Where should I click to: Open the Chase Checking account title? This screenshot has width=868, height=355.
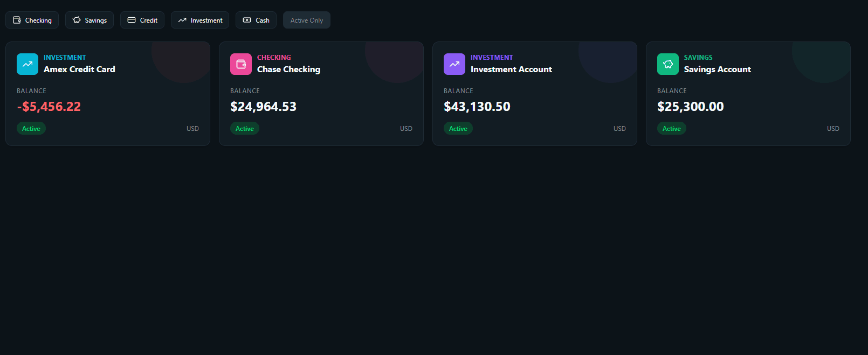(x=288, y=69)
